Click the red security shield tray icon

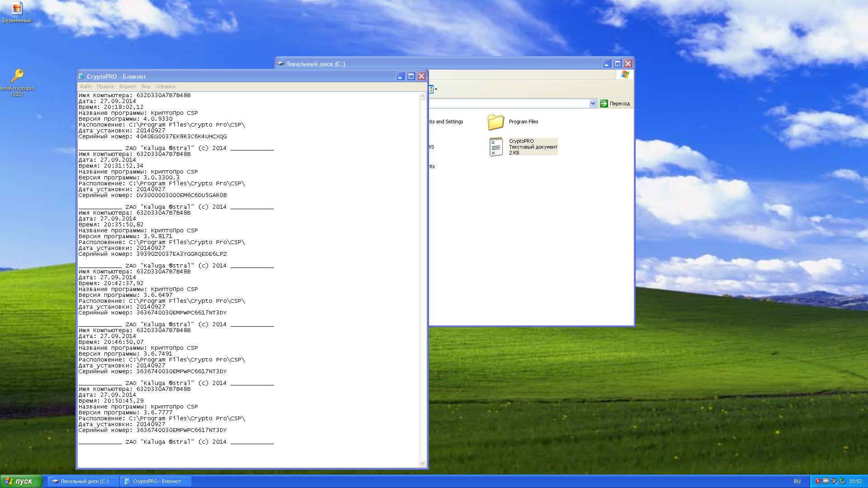point(818,481)
